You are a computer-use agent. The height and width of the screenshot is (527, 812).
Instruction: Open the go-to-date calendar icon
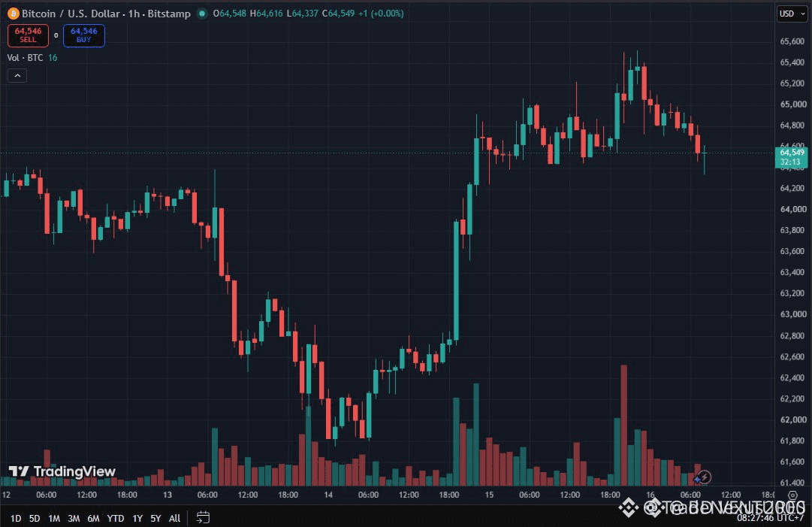point(203,518)
